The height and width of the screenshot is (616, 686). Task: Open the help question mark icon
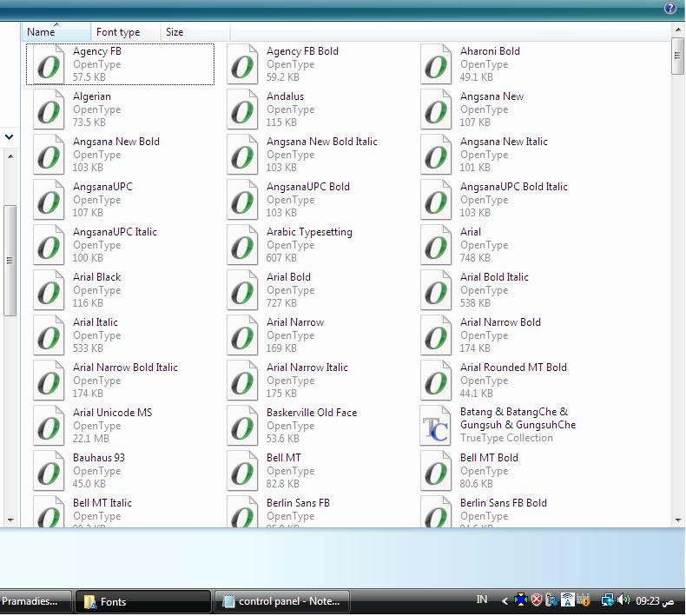[670, 8]
